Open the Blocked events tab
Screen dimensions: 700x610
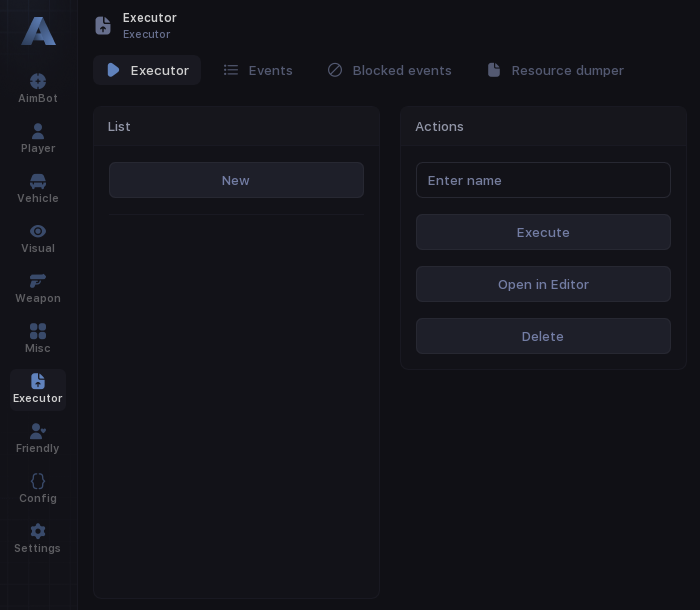(x=389, y=70)
